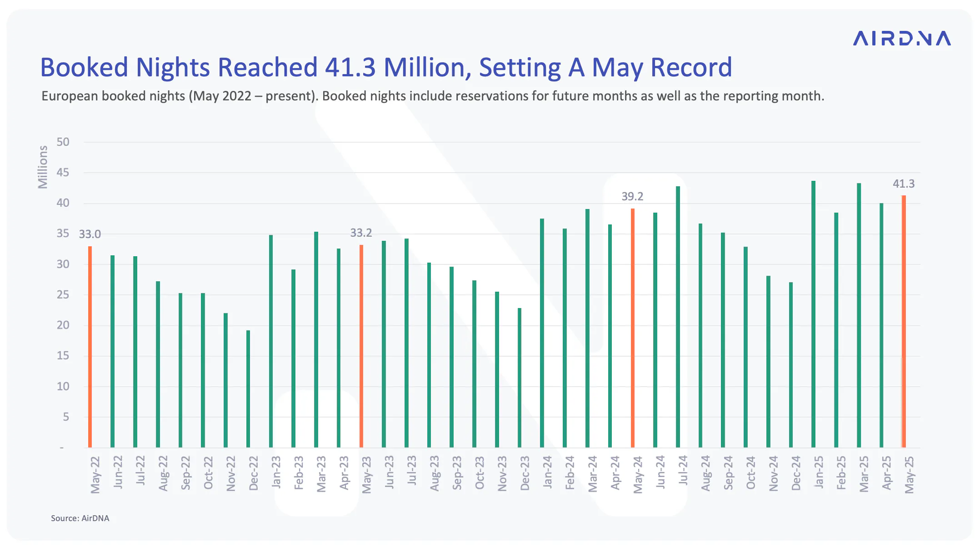Image resolution: width=980 pixels, height=547 pixels.
Task: Click the 'Dec-22' x-axis label
Action: point(254,473)
